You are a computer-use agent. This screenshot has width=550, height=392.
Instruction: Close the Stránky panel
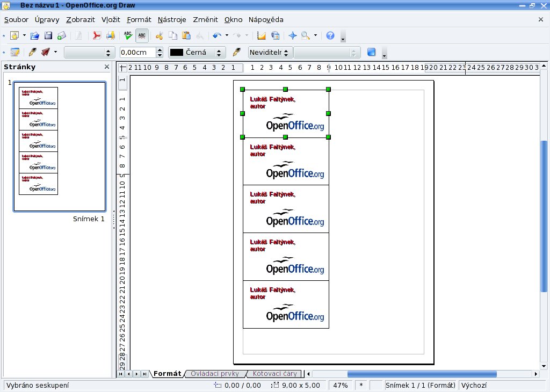coord(107,67)
